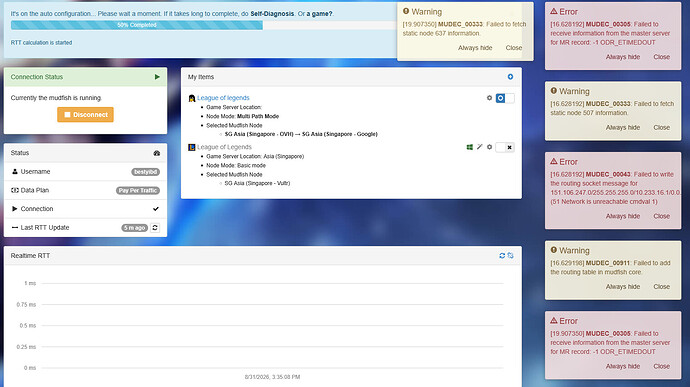Open settings gear for League of legends multi path item
The height and width of the screenshot is (387, 690).
[x=489, y=98]
